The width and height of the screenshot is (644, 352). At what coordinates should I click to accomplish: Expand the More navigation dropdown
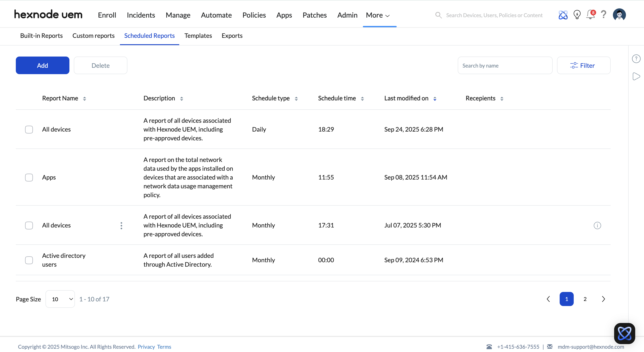(x=378, y=15)
